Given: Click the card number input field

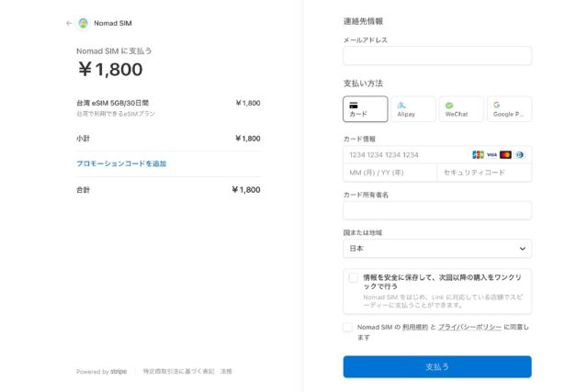Looking at the screenshot, I should click(x=404, y=155).
